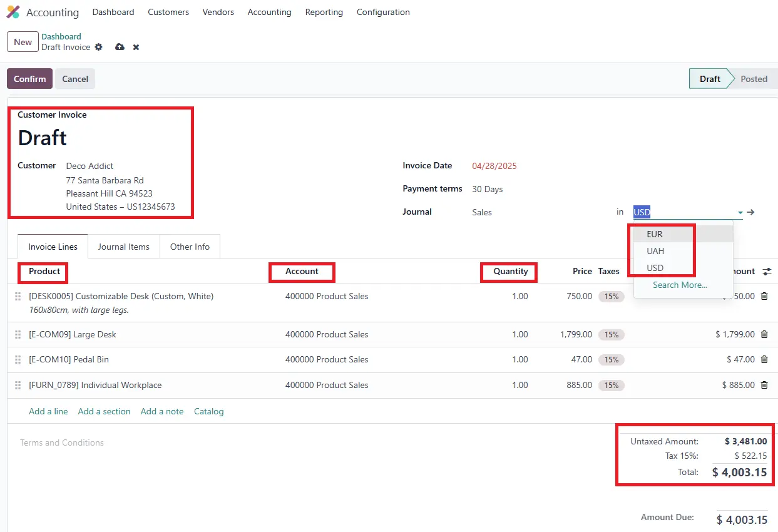Click the Terms and Conditions field
Screen dimensions: 778x532
pyautogui.click(x=62, y=442)
